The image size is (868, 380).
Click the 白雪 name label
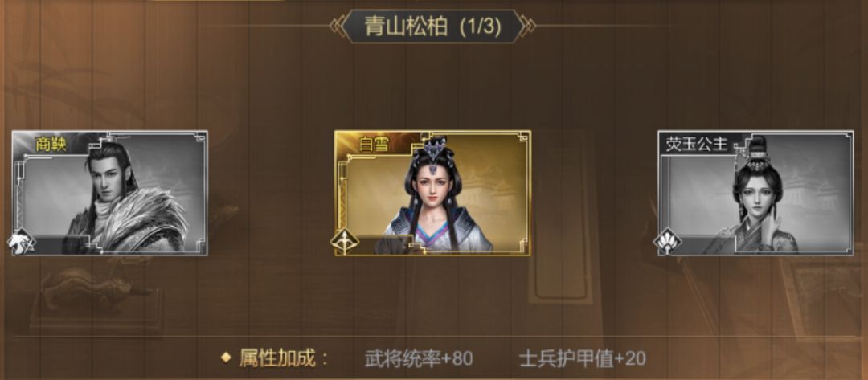(x=374, y=145)
